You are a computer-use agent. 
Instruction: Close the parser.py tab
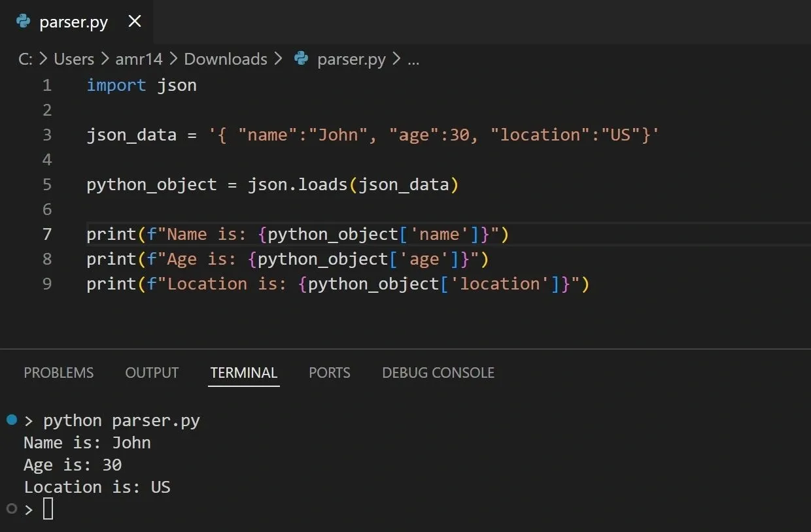click(x=134, y=21)
